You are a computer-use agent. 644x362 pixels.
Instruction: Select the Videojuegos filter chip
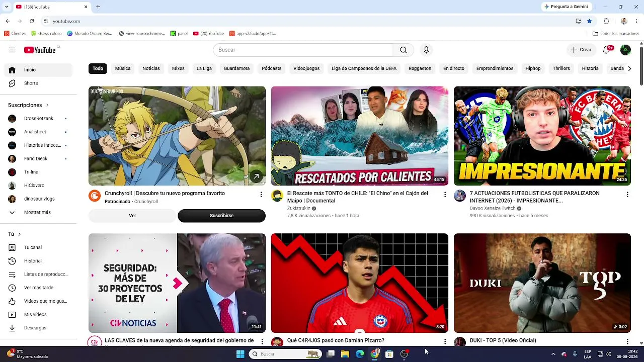(x=306, y=68)
